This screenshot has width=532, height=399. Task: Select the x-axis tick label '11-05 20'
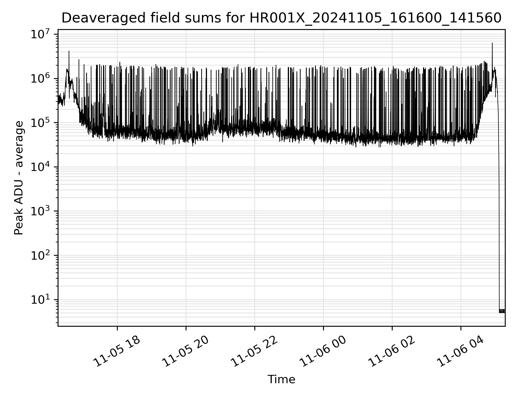point(185,352)
